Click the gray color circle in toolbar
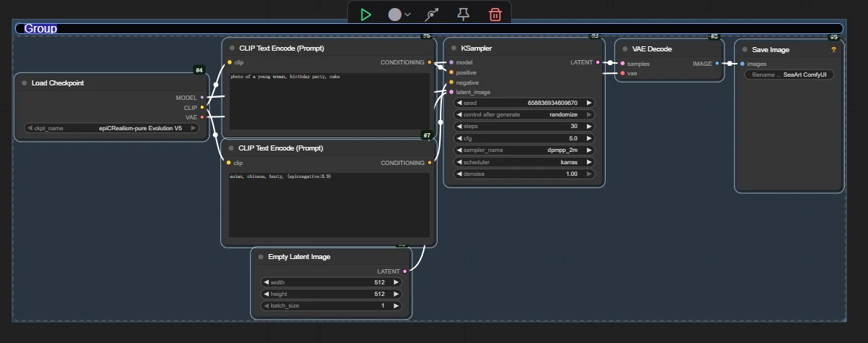Screen dimensions: 868x343 (x=395, y=14)
